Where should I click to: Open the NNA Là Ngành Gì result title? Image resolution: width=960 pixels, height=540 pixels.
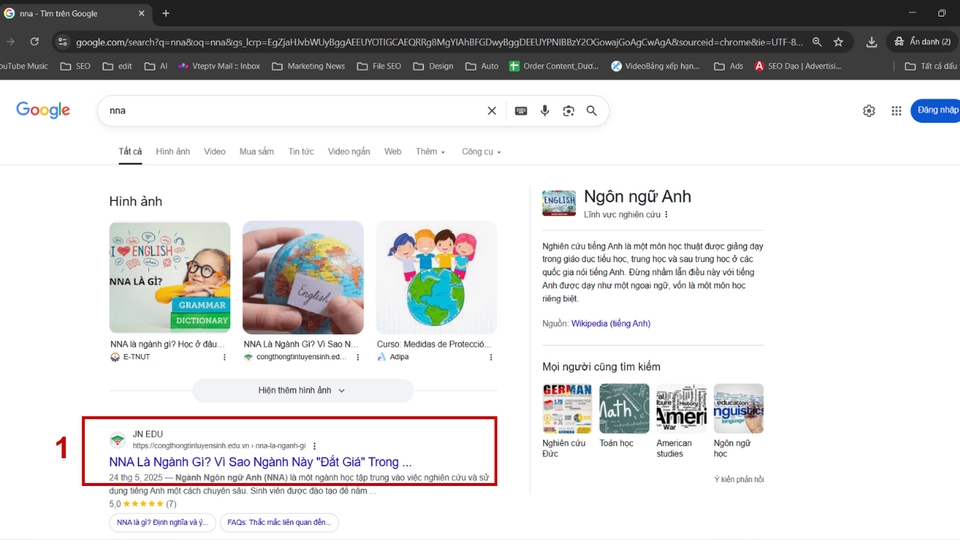coord(260,462)
